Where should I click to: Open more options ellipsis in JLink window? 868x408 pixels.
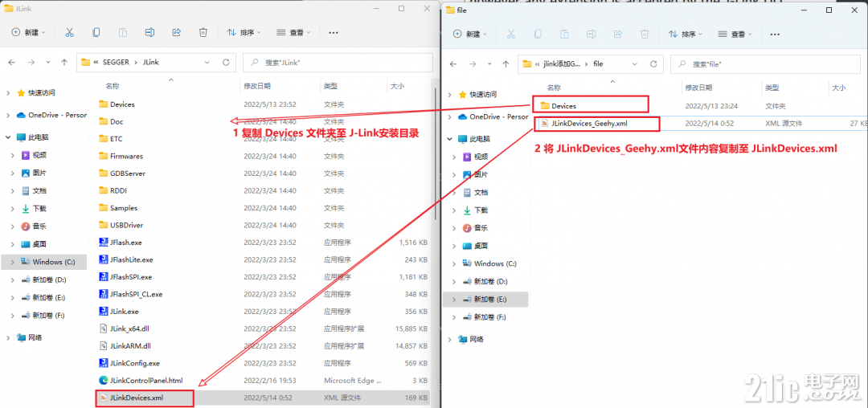coord(334,33)
